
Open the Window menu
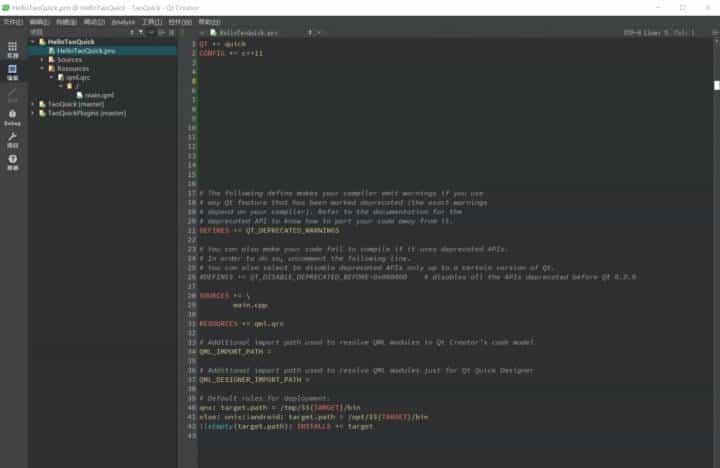pyautogui.click(x=180, y=22)
